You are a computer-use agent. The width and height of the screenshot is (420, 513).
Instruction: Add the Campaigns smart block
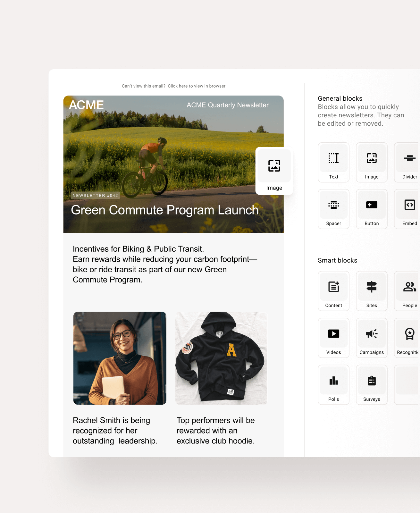click(372, 338)
